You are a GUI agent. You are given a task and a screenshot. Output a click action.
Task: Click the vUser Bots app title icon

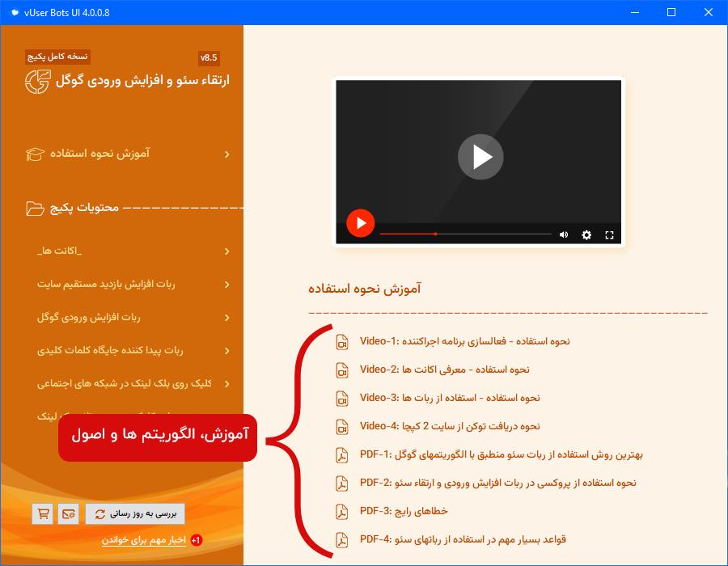pos(15,12)
